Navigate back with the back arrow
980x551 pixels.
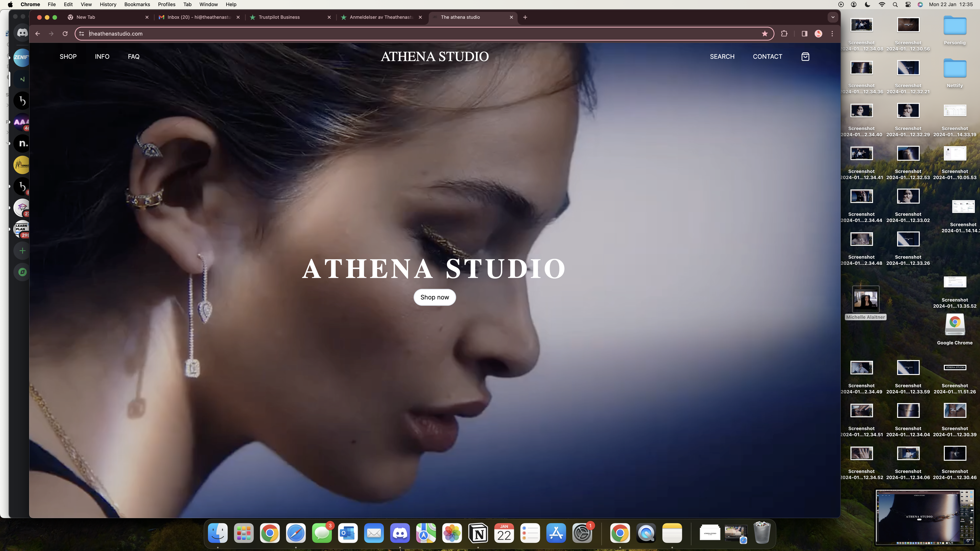[37, 33]
